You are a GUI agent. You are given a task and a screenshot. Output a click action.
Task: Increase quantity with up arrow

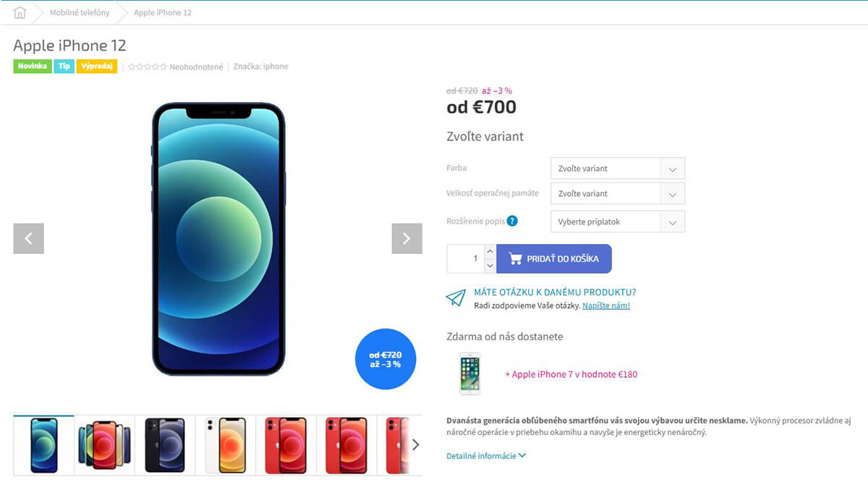point(490,251)
